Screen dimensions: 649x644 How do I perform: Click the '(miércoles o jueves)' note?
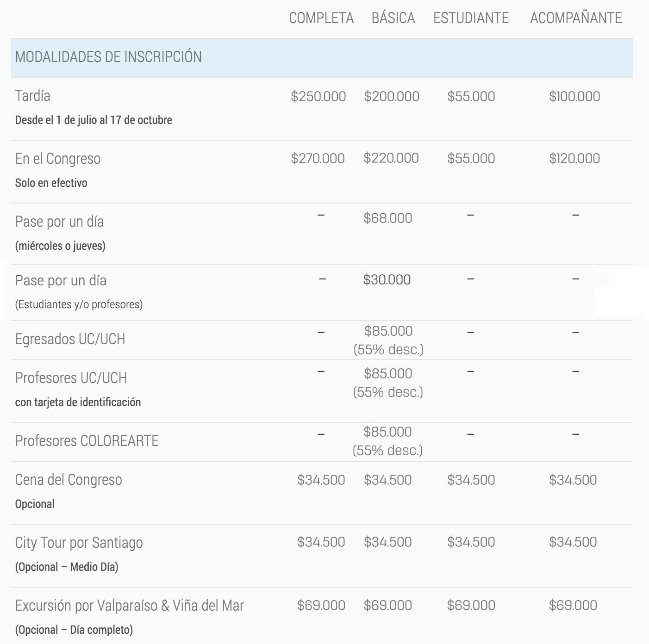[60, 246]
